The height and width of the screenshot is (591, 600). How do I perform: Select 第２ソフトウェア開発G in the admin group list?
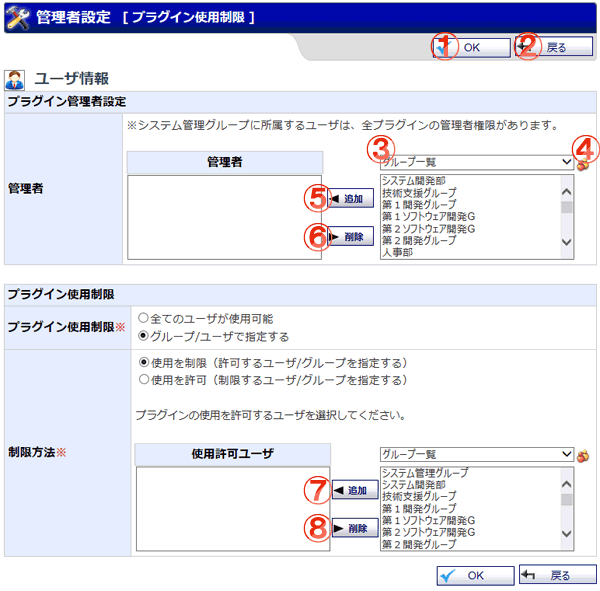point(429,229)
